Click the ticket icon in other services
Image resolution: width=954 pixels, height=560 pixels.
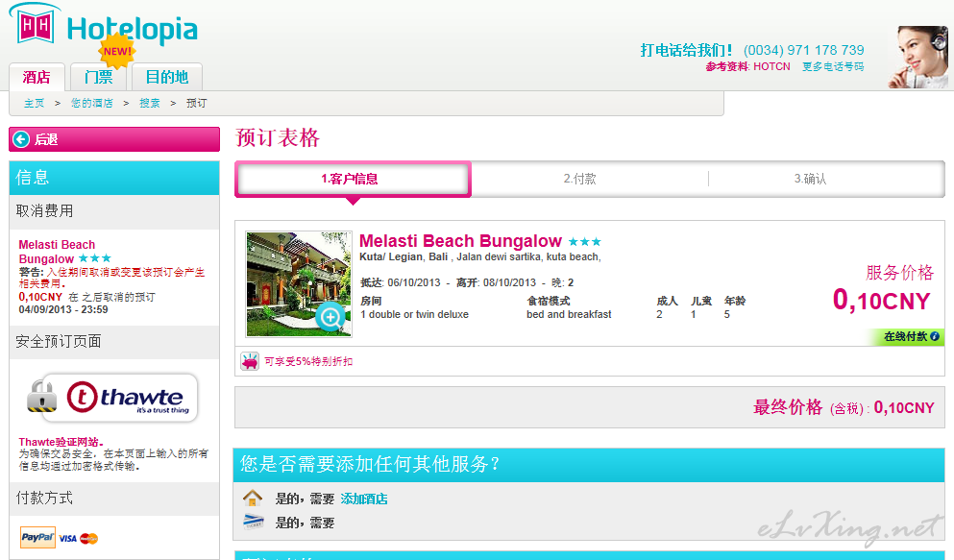coord(253,523)
